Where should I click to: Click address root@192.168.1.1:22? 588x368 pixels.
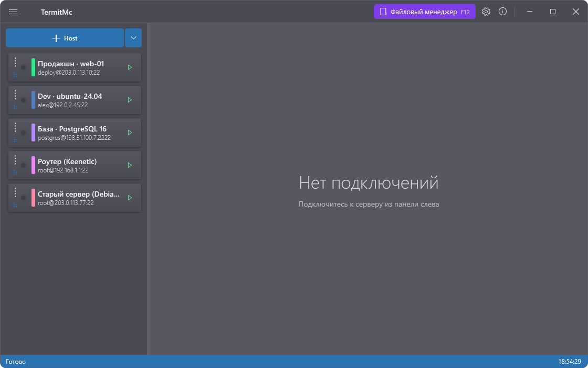[x=63, y=170]
